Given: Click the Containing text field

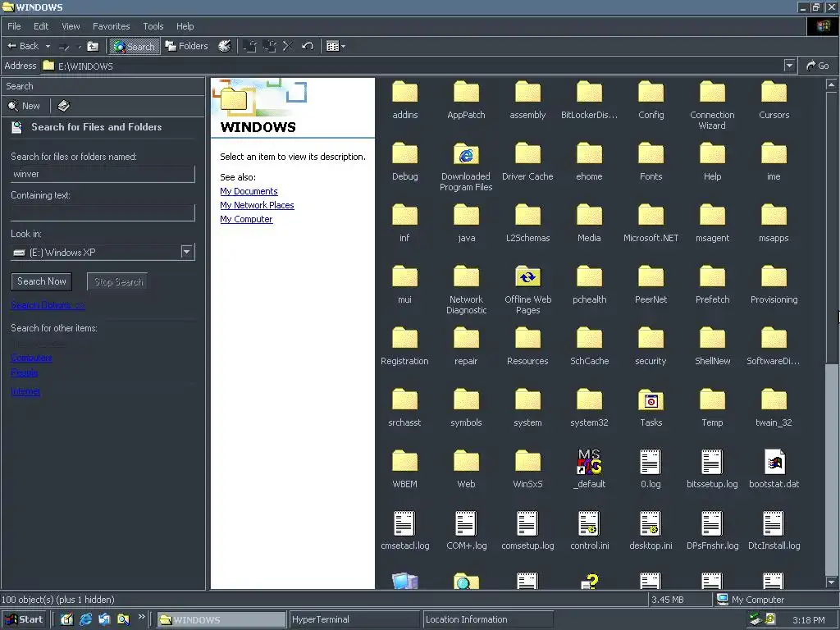Looking at the screenshot, I should pyautogui.click(x=103, y=212).
